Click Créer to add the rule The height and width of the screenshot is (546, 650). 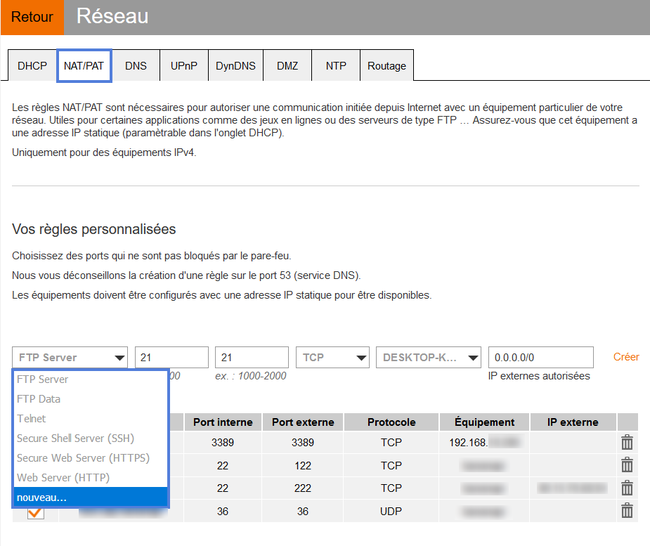tap(626, 357)
